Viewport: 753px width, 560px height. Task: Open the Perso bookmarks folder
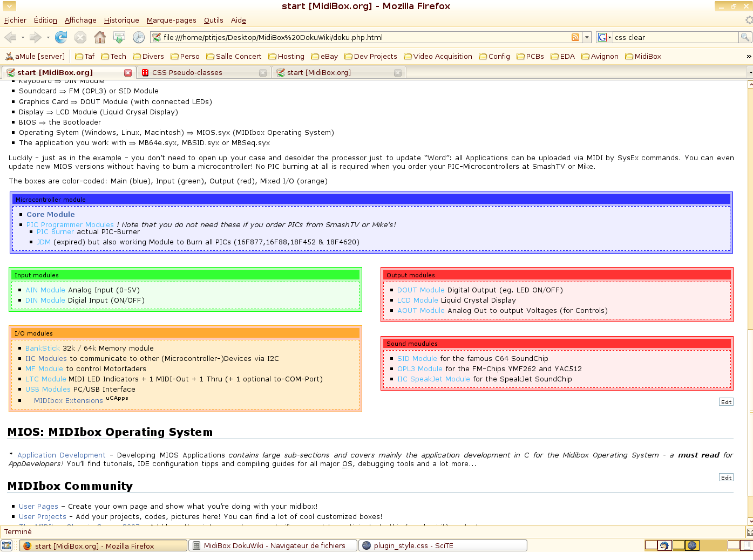(x=185, y=56)
